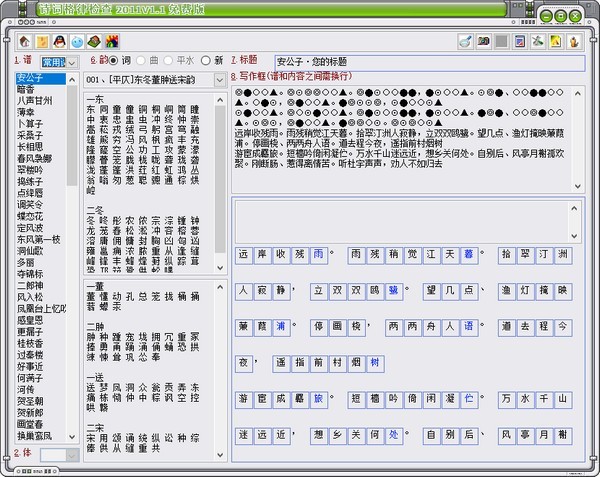Select 暗香 in the tune list
Screen dimensions: 600x477
30,88
